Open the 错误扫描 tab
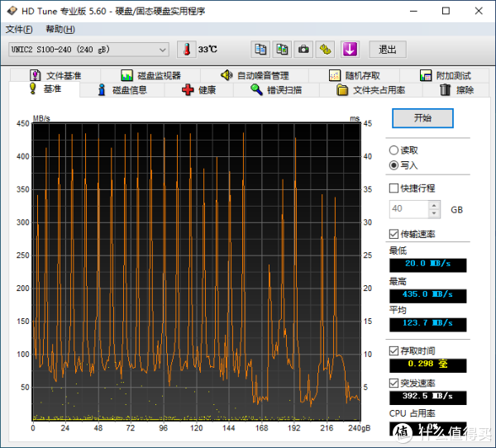Screen dimensions: 496x448 click(x=276, y=90)
